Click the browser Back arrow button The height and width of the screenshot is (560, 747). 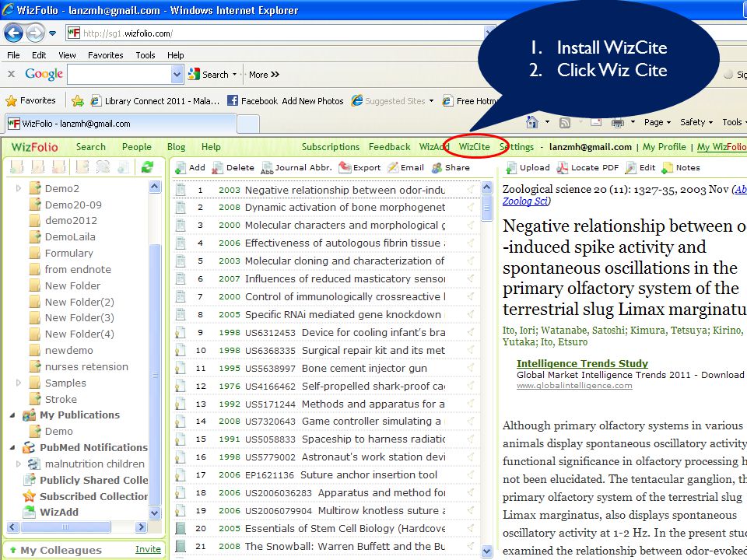pos(13,33)
